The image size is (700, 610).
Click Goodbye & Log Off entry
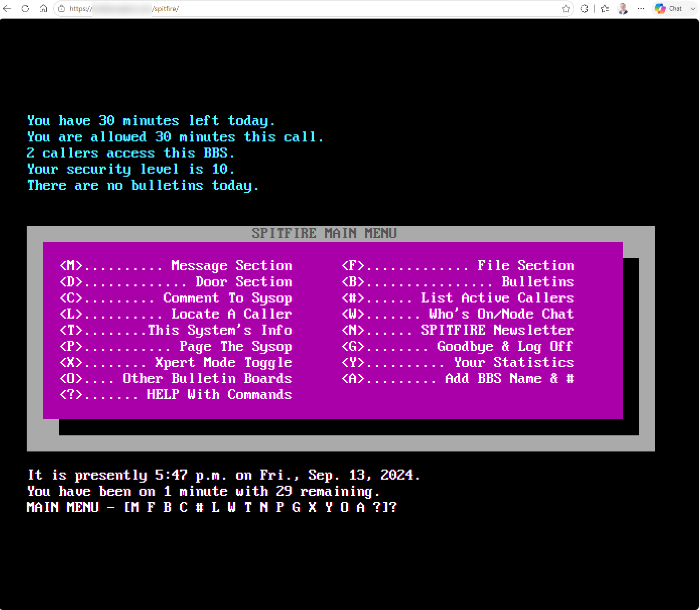point(458,346)
